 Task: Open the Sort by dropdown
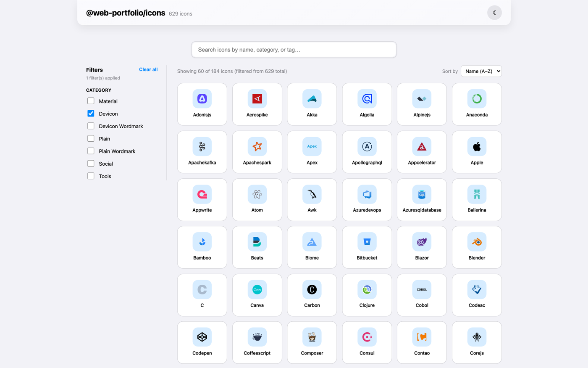point(481,71)
